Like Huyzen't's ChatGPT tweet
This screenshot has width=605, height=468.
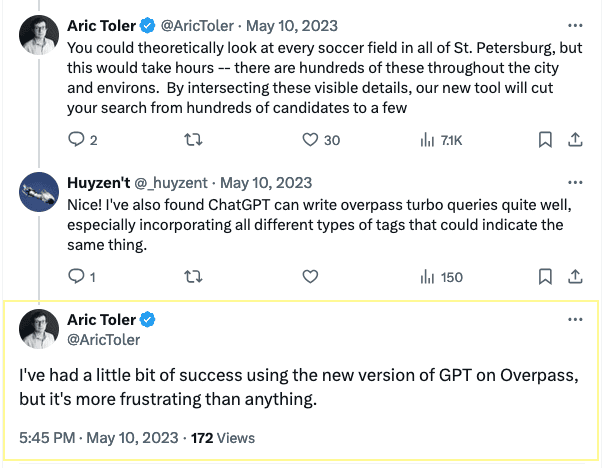(309, 276)
